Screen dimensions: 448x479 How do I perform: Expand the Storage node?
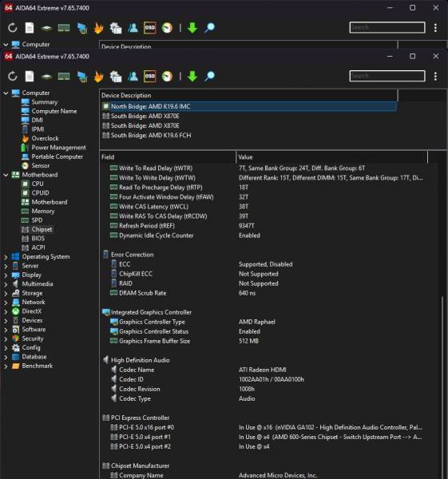click(x=6, y=293)
